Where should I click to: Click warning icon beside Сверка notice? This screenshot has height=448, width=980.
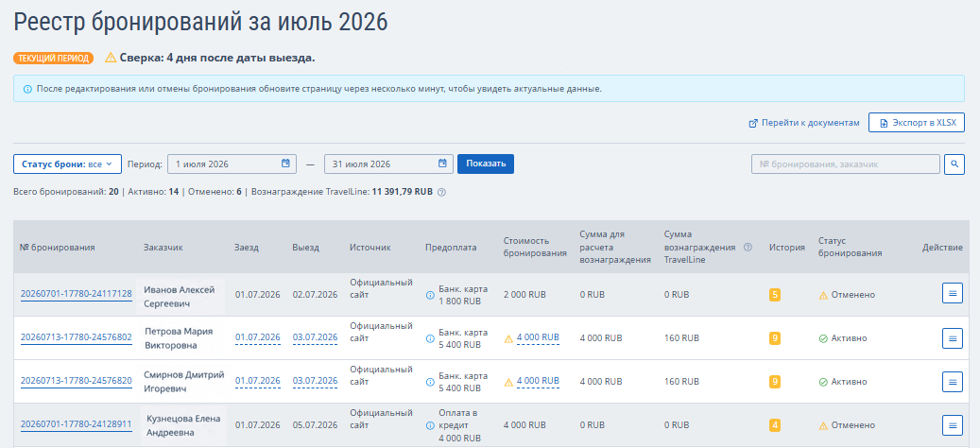coord(111,58)
